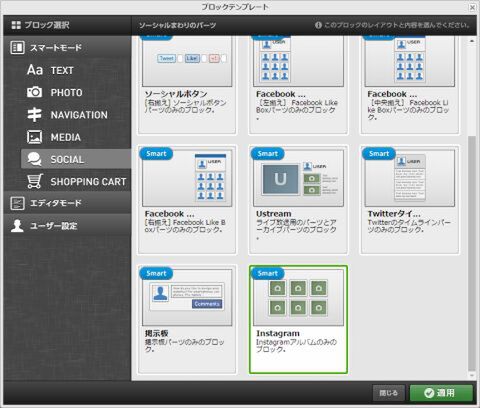Select the Instagram template thumbnail
The width and height of the screenshot is (480, 408).
(x=298, y=297)
